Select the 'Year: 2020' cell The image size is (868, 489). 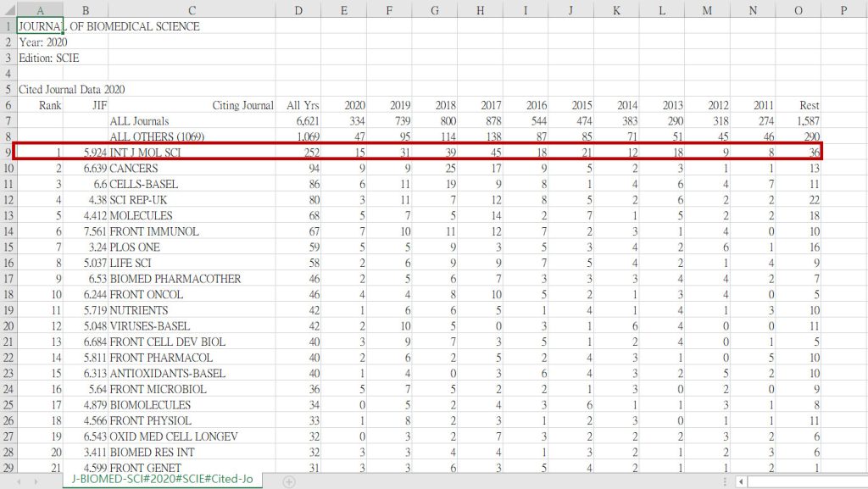coord(40,42)
